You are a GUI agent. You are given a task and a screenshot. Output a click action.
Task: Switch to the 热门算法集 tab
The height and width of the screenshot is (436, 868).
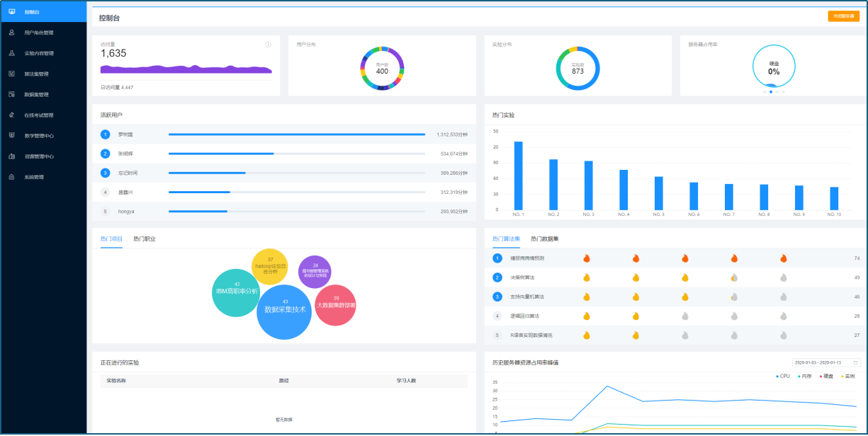pos(506,239)
